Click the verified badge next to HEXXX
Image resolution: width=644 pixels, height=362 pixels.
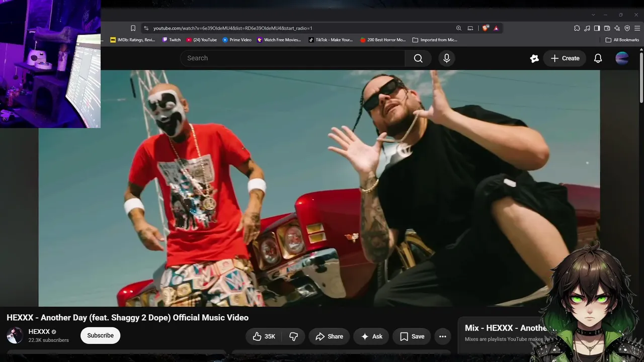coord(54,332)
